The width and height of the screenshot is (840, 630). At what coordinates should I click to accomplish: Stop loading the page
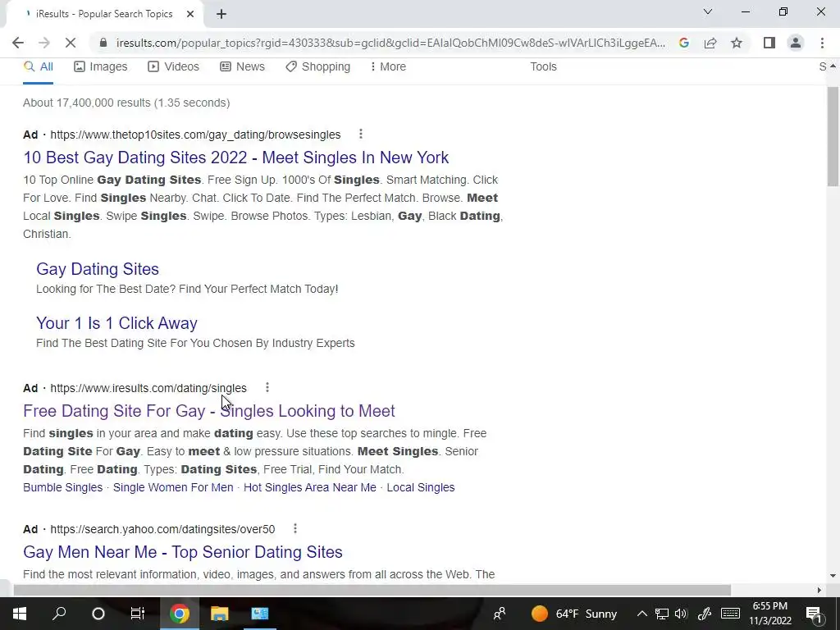pos(71,43)
